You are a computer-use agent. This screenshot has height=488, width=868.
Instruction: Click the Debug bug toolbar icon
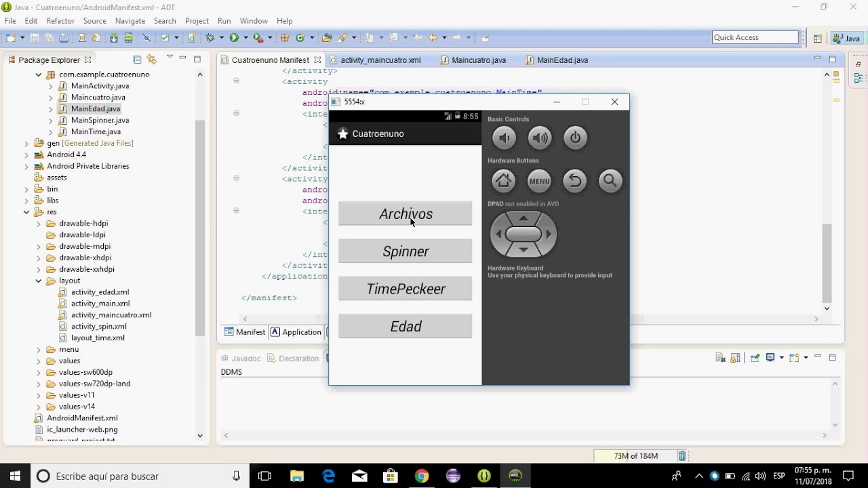tap(210, 38)
